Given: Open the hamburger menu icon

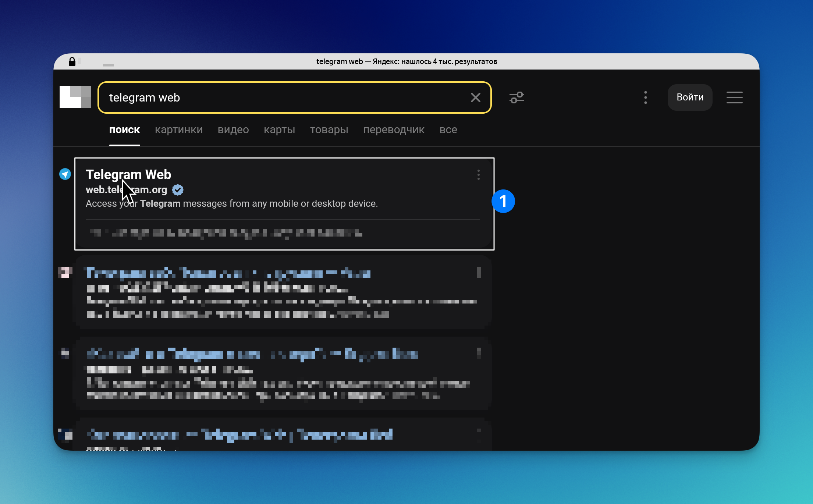Looking at the screenshot, I should (x=734, y=97).
